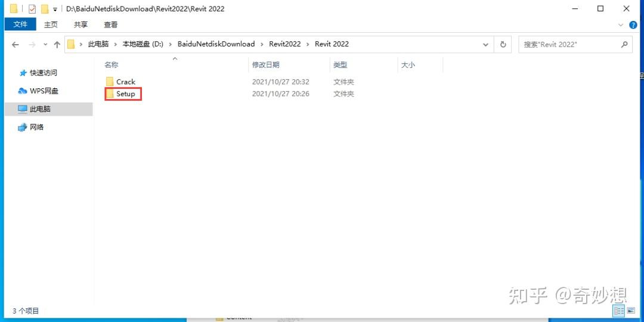The height and width of the screenshot is (322, 644).
Task: Open the Crack folder icon
Action: coord(110,82)
